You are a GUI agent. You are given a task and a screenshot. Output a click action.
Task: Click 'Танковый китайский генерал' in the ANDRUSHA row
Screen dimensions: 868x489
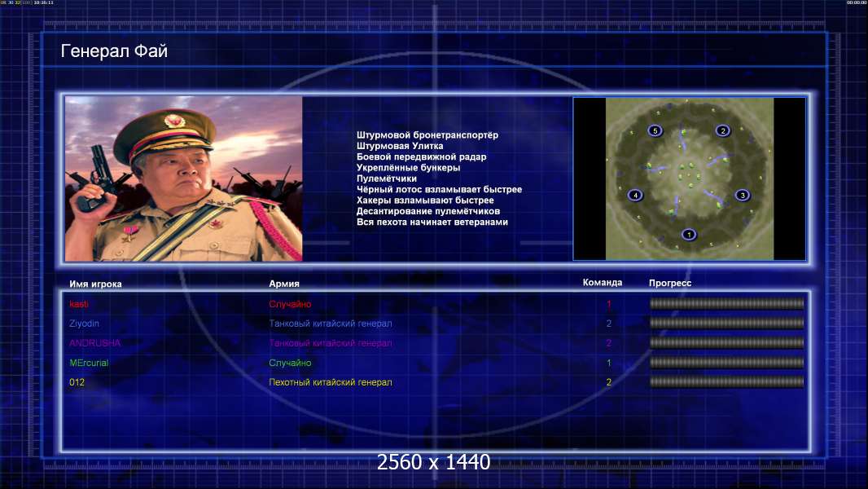[x=331, y=343]
